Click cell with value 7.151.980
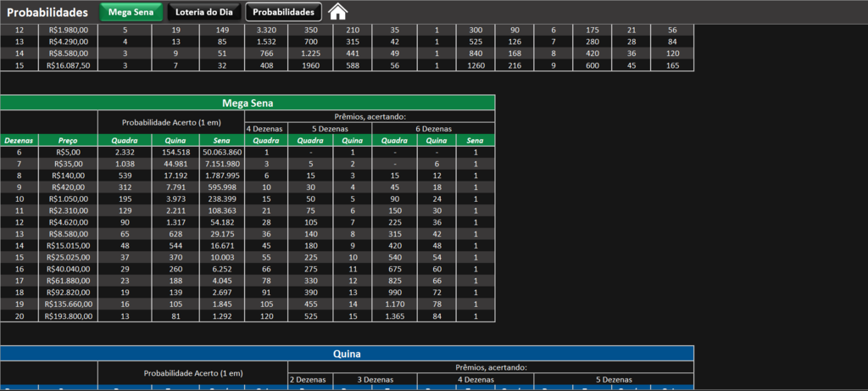The height and width of the screenshot is (391, 868). 222,164
